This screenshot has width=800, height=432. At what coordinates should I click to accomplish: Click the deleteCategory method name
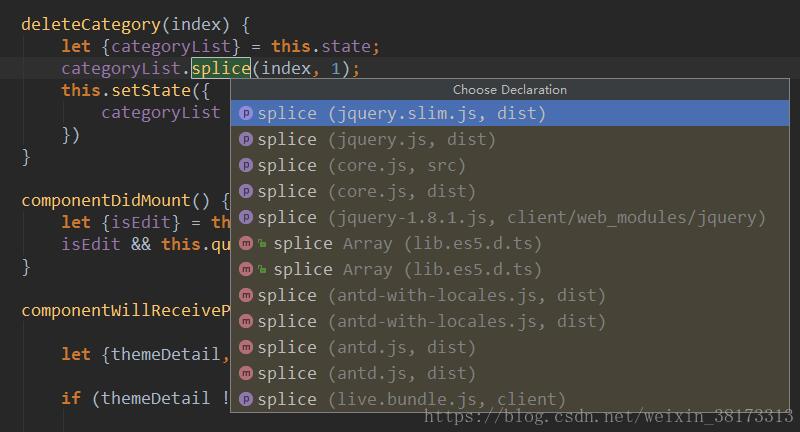pos(91,24)
